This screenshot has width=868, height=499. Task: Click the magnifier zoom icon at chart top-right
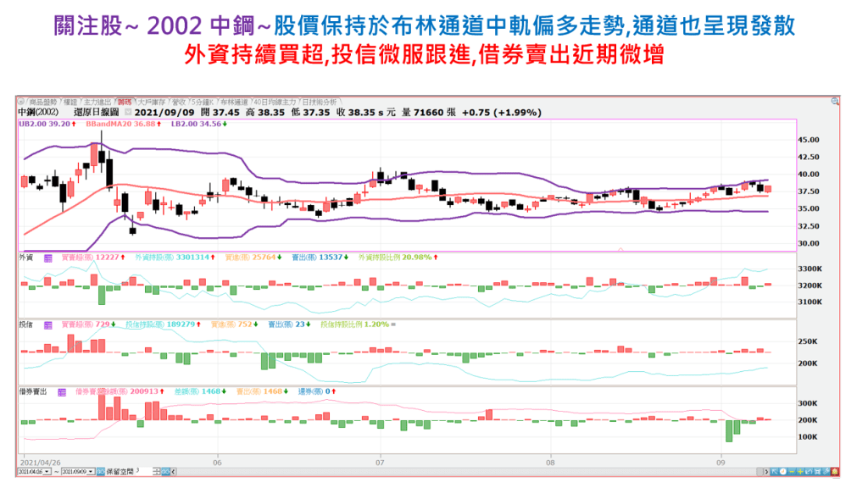click(835, 101)
